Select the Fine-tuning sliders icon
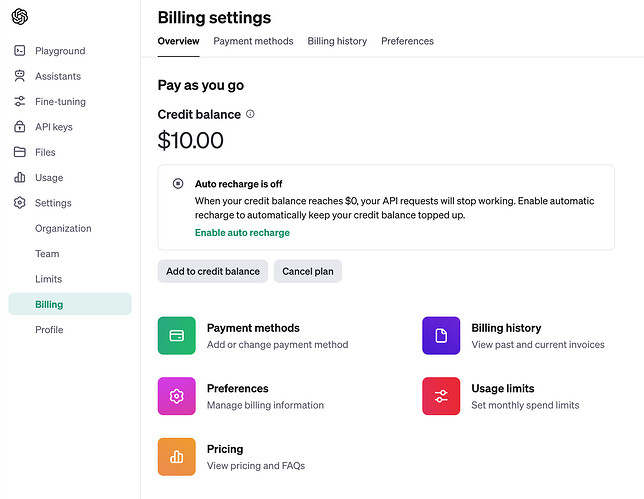 (19, 102)
